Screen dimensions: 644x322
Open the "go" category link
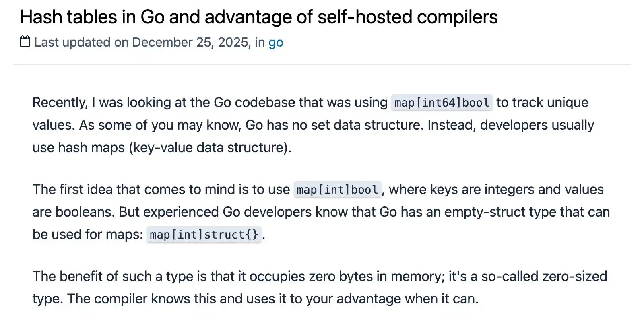click(276, 42)
